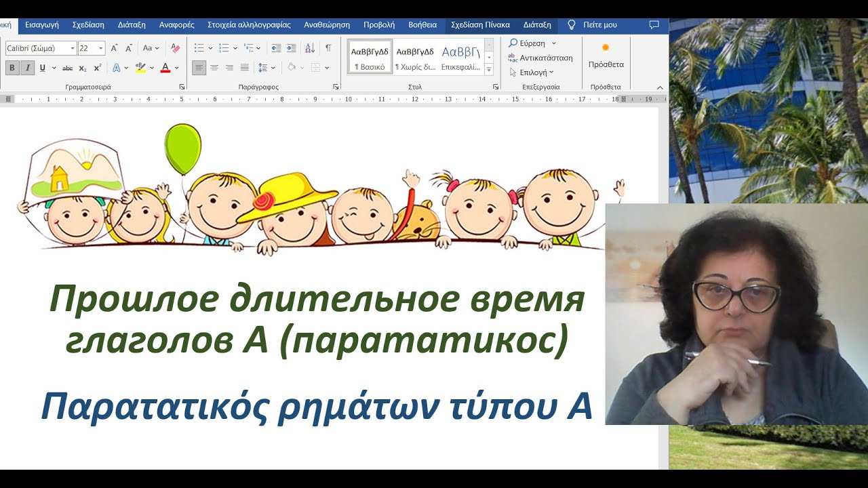This screenshot has height=488, width=868.
Task: Expand the styles gallery
Action: (x=489, y=69)
